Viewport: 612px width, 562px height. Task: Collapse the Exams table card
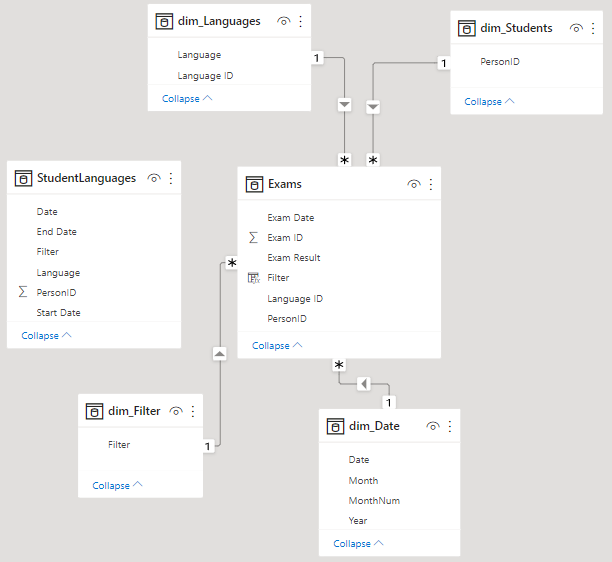[277, 346]
